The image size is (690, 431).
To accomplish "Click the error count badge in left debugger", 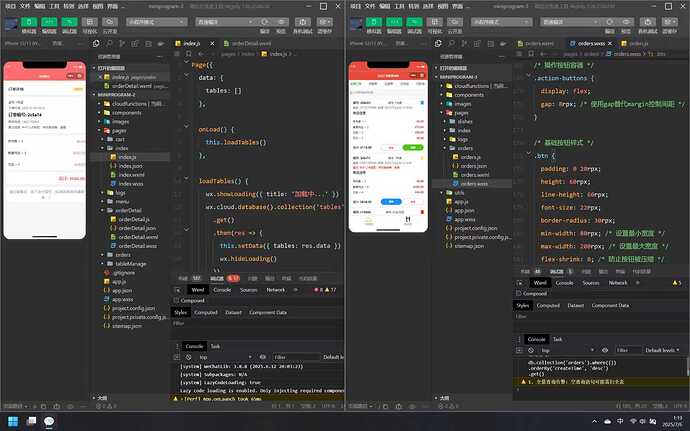I will [317, 290].
